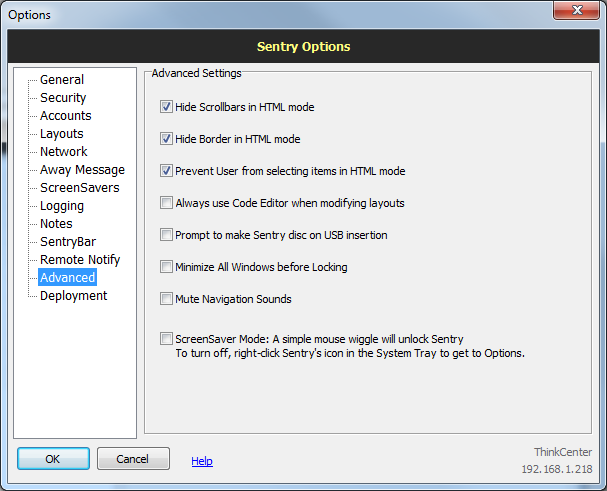Click the ThinkCenter computer name text
Screen dimensions: 607x491
pyautogui.click(x=563, y=452)
